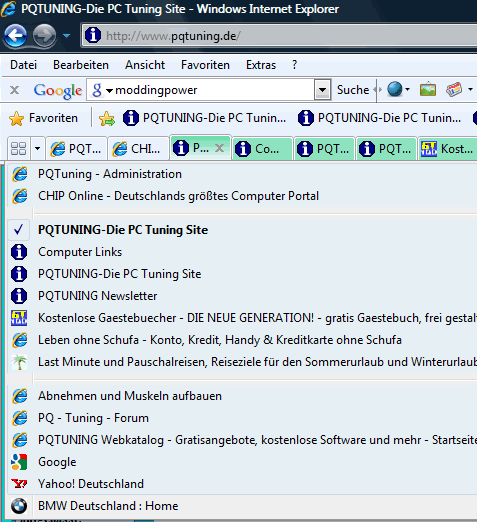This screenshot has height=522, width=477.
Task: Select unchecked PQTUNING-Die PC Tuning Site entry
Action: [x=242, y=274]
